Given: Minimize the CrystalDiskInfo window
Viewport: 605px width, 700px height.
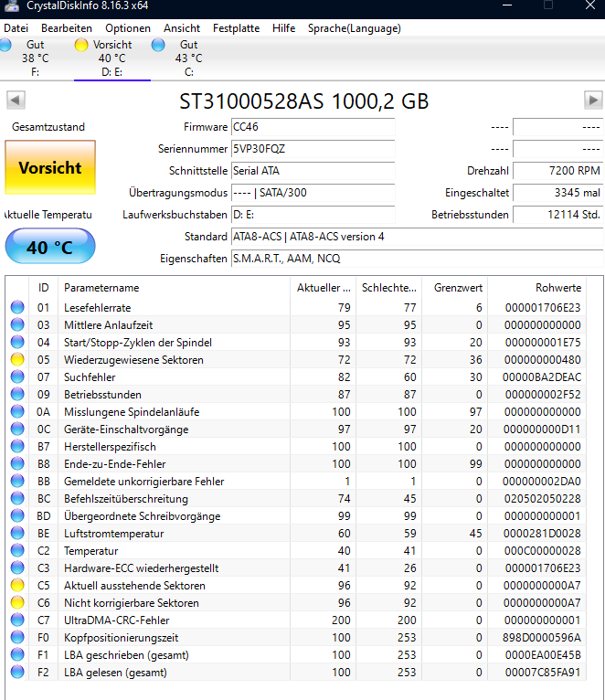Looking at the screenshot, I should pos(507,5).
